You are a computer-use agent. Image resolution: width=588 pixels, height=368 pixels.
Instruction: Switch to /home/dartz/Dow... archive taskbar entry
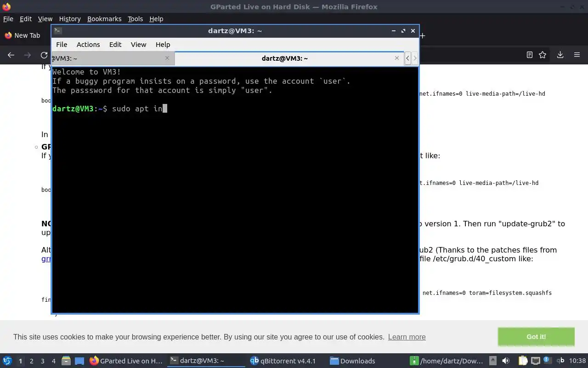tap(447, 361)
